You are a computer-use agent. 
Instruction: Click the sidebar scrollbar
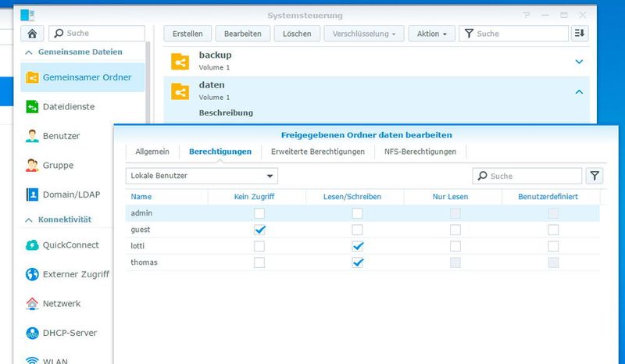pos(148,84)
